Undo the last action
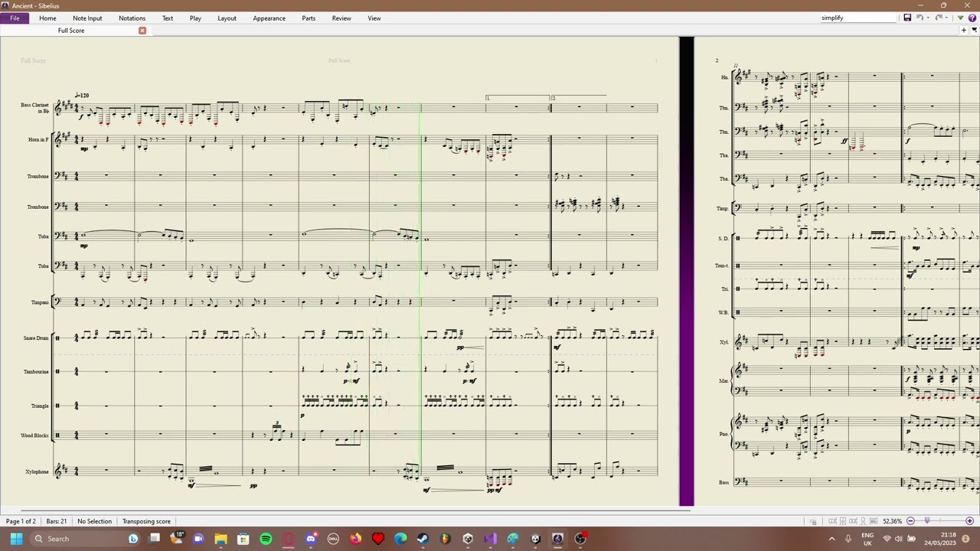This screenshot has height=551, width=980. 920,18
